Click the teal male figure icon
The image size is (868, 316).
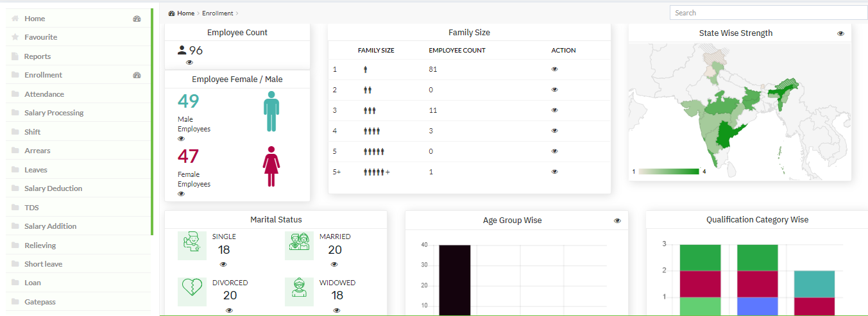point(271,112)
